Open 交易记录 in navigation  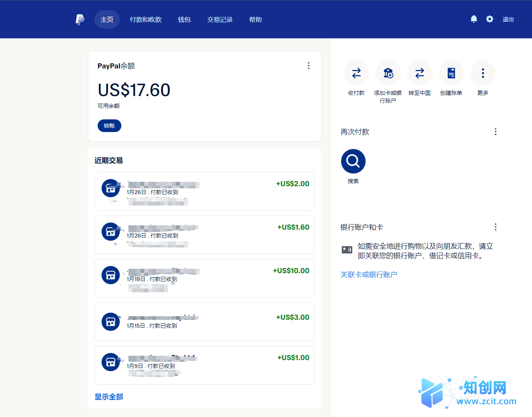(x=220, y=19)
